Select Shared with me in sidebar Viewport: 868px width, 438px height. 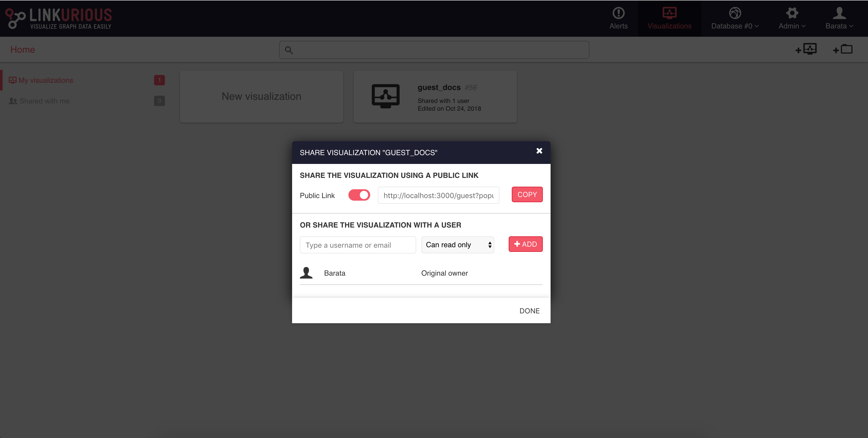(x=44, y=101)
